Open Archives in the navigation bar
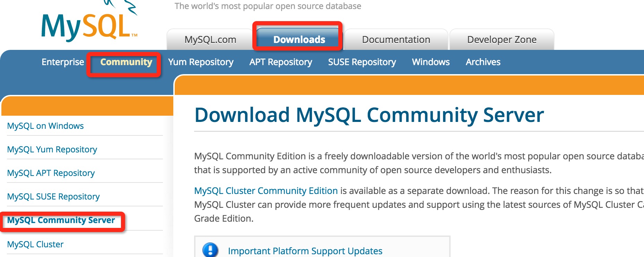Image resolution: width=644 pixels, height=257 pixels. click(483, 62)
